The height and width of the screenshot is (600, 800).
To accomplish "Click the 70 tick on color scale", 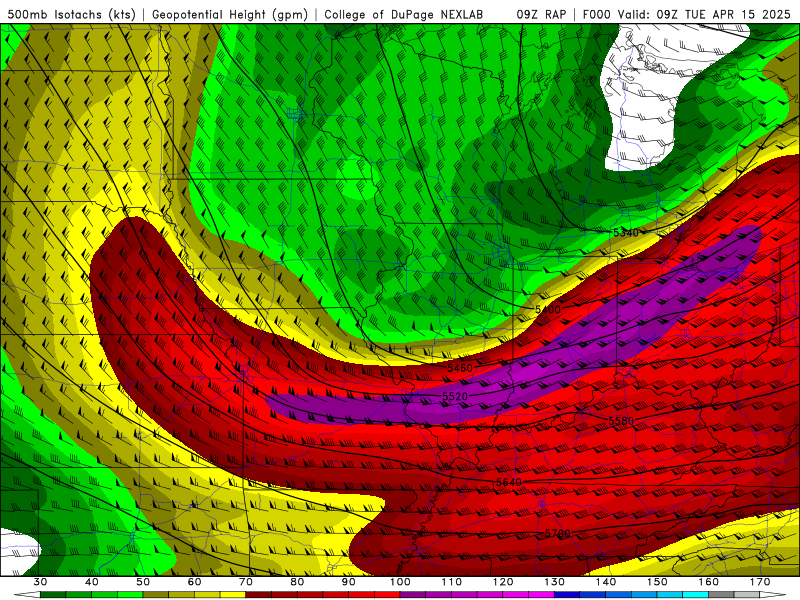I will [246, 582].
